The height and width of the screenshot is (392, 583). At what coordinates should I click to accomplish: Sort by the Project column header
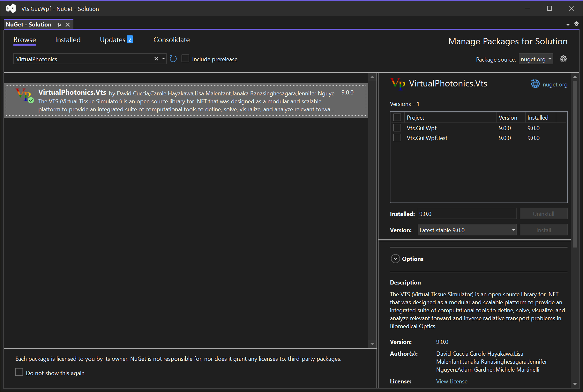point(450,117)
